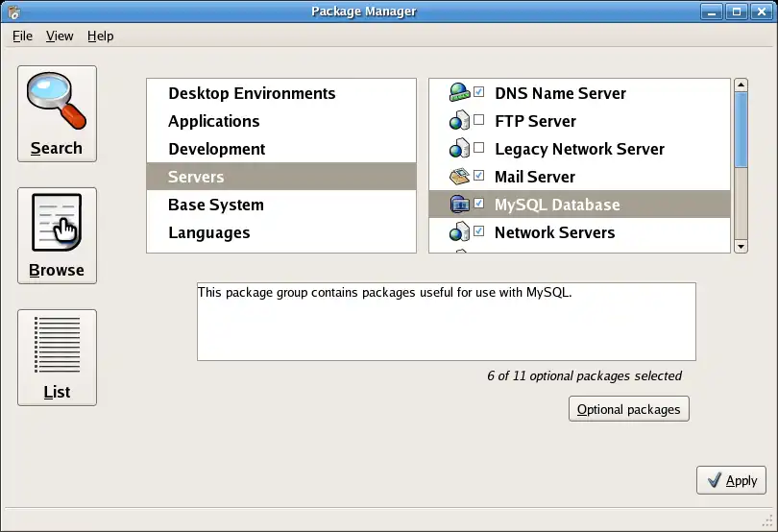Click the FTP Server globe icon
This screenshot has width=778, height=532.
[x=459, y=121]
